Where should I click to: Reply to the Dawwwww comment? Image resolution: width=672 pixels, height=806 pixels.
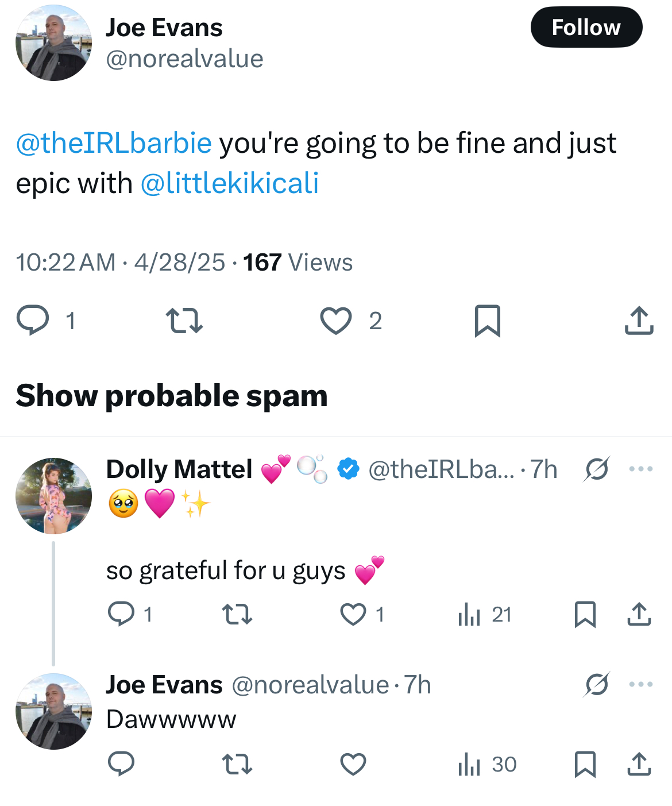[121, 764]
